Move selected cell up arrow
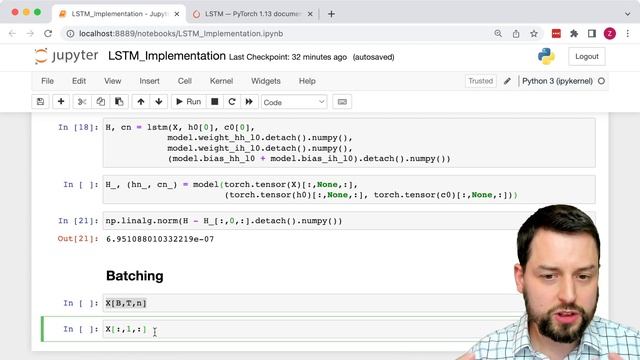640x360 pixels. point(141,102)
